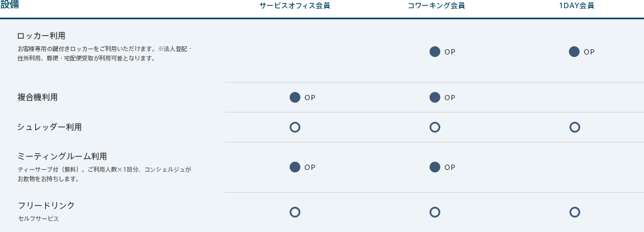Click フリードリンク circle under サービスオフィス会員

[295, 212]
